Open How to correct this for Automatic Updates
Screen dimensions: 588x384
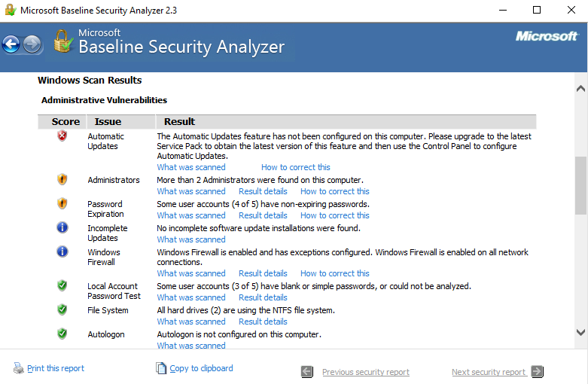pos(295,167)
